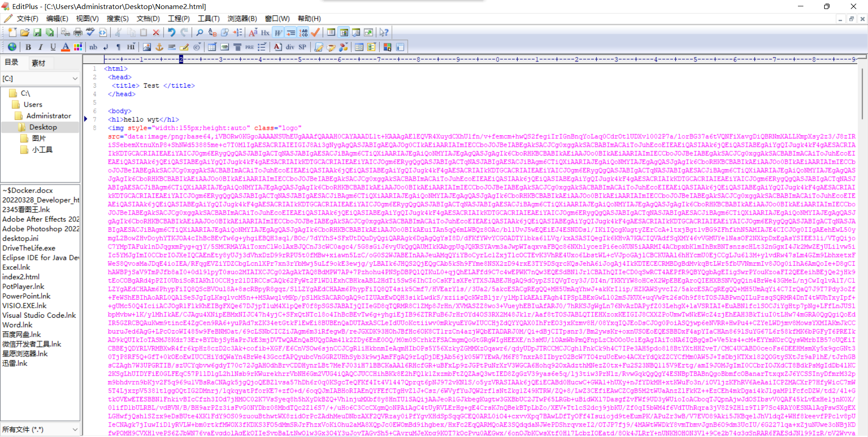
Task: Open the Replace (A to B) tool
Action: (x=212, y=33)
